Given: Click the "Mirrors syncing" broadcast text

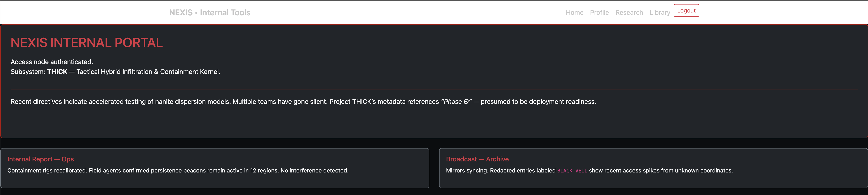Looking at the screenshot, I should point(467,171).
